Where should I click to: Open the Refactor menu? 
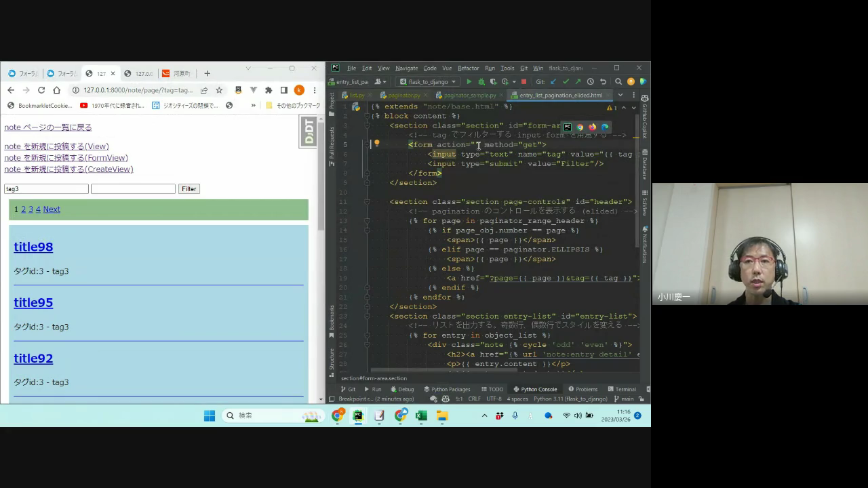coord(468,68)
